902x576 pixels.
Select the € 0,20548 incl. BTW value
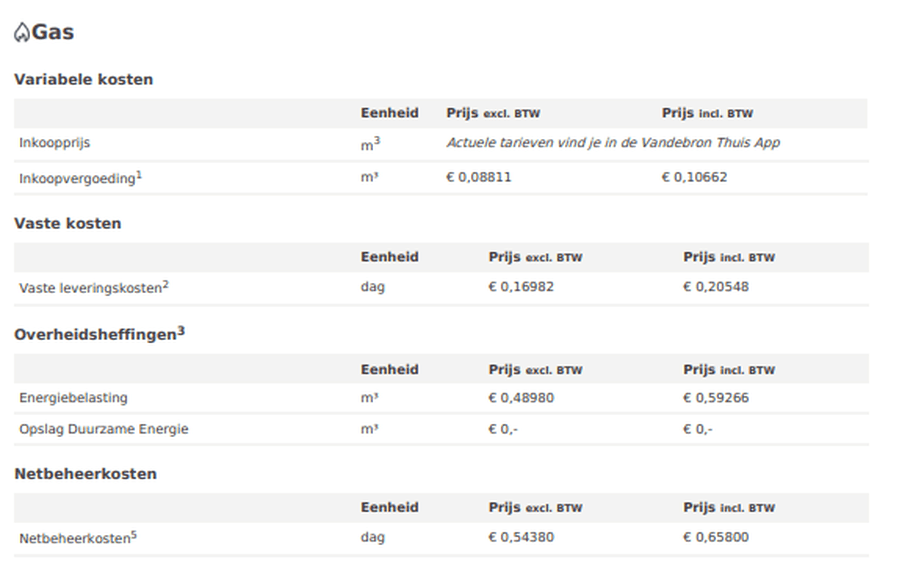(715, 287)
